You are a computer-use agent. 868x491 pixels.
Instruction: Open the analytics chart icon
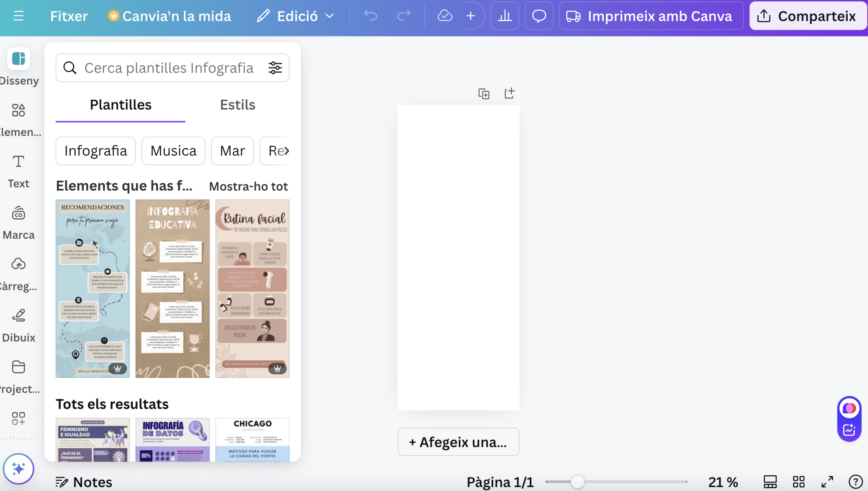pos(505,16)
